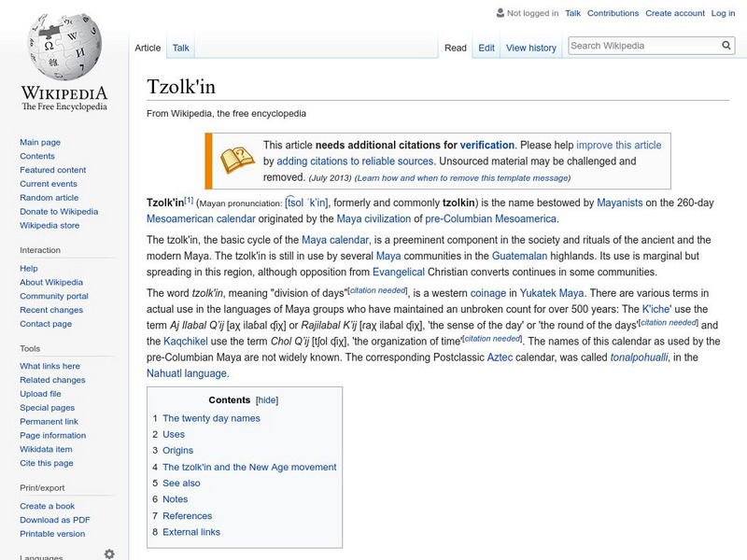Hide the Contents table

pyautogui.click(x=267, y=400)
